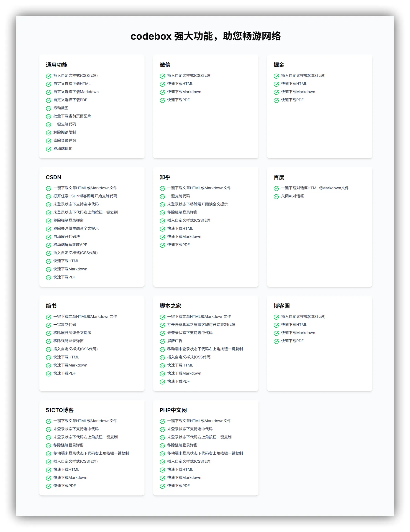
Task: Click the check icon beside 去除登录弹窗
Action: (x=49, y=141)
